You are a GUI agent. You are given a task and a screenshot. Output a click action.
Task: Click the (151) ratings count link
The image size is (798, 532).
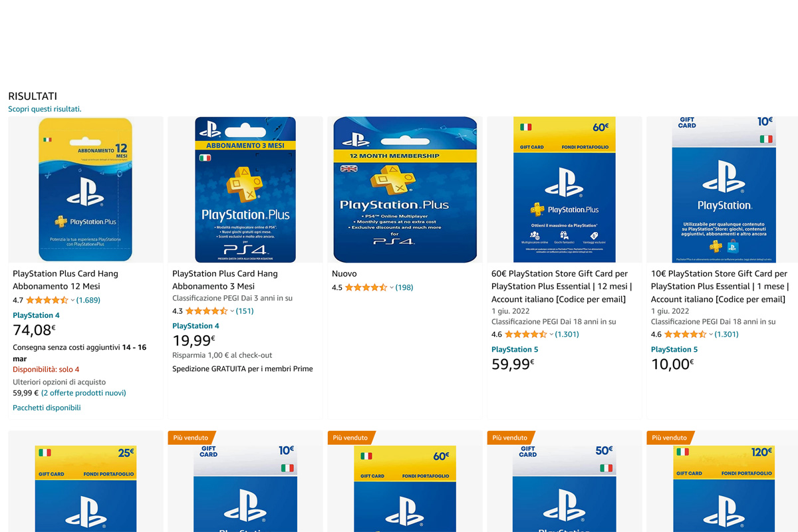pyautogui.click(x=245, y=311)
